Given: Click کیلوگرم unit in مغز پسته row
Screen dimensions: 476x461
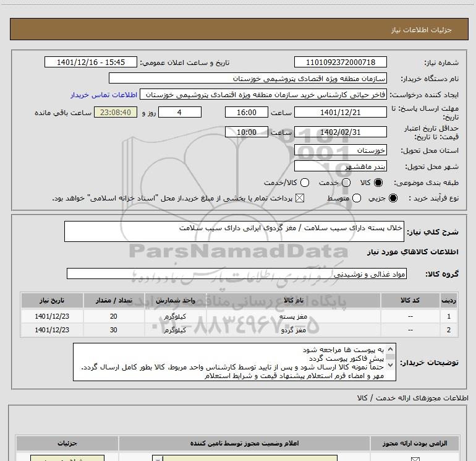Looking at the screenshot, I should 175,316.
